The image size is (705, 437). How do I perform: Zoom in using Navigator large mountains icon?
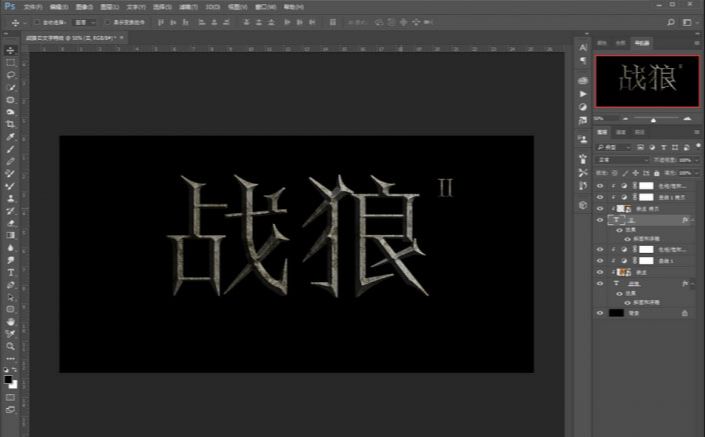click(687, 118)
